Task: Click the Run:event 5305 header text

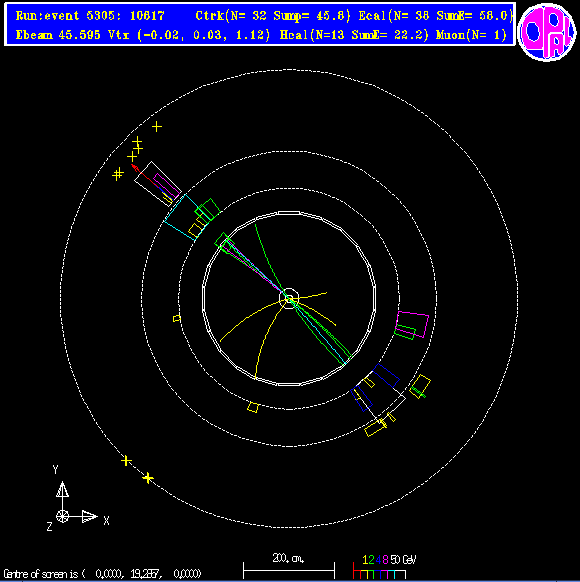Action: tap(90, 16)
